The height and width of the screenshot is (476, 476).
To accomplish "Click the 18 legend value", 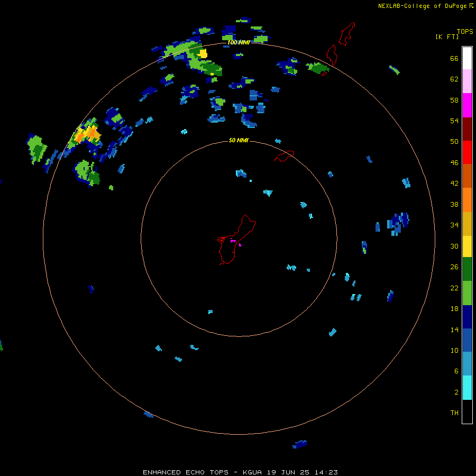I will [x=454, y=309].
